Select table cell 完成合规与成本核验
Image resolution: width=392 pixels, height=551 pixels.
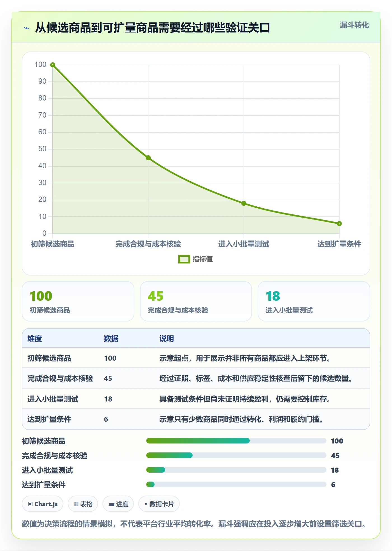coord(60,378)
